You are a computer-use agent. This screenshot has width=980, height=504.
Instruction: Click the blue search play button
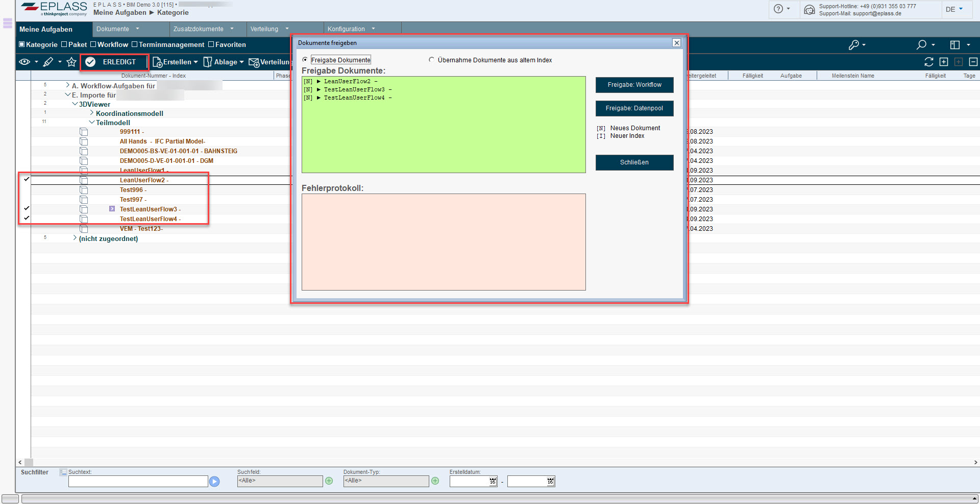point(214,482)
